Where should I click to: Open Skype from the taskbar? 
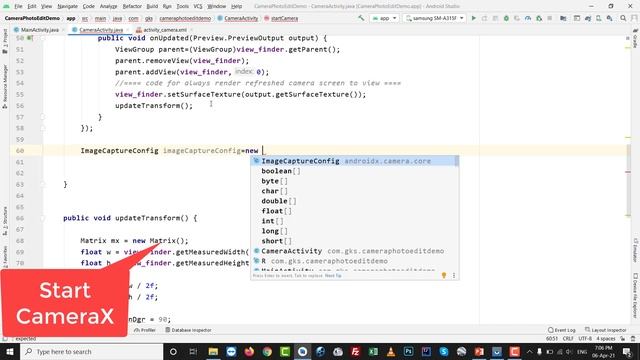(x=444, y=351)
